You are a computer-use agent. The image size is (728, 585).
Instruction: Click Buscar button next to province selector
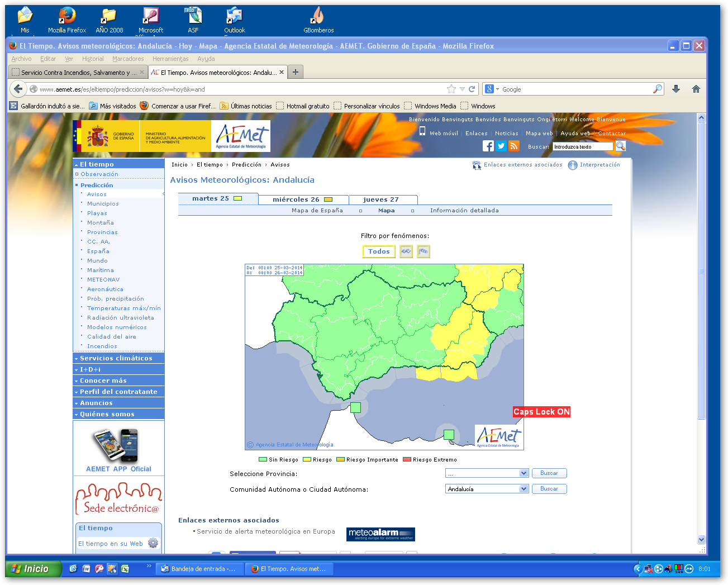tap(549, 473)
